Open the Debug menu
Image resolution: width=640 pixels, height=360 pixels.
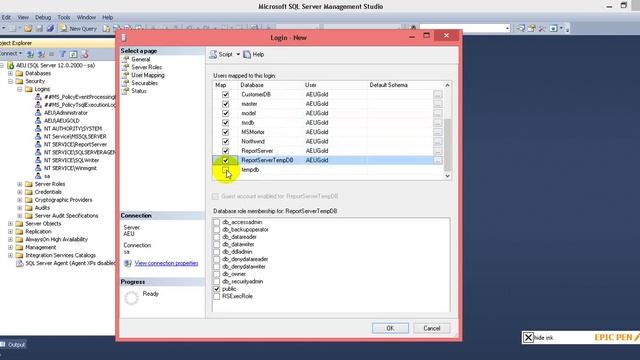coord(43,18)
